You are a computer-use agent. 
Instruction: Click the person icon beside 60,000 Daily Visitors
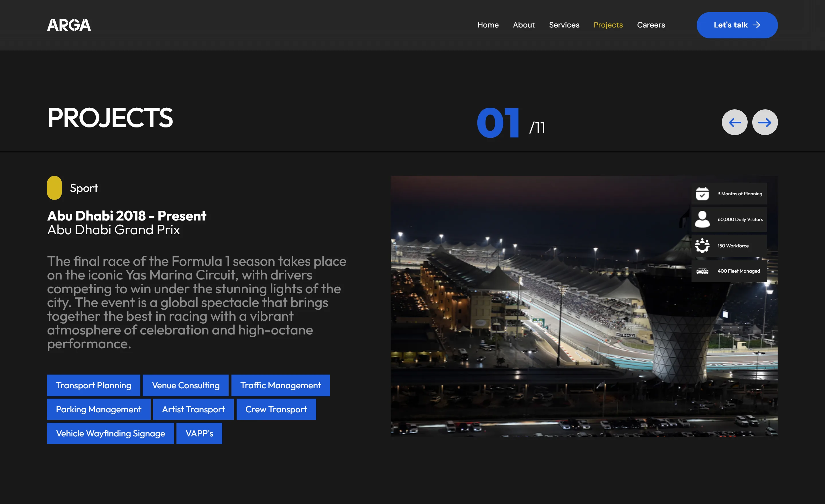click(x=702, y=219)
